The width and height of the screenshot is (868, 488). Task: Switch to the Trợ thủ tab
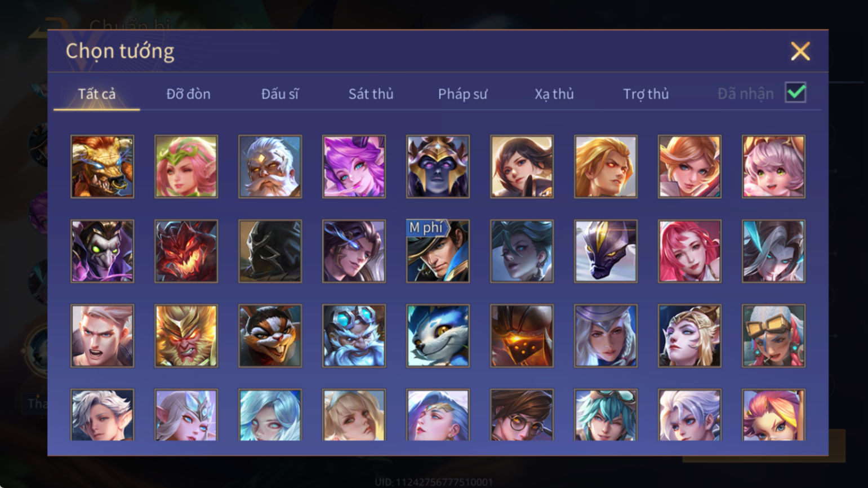coord(646,94)
